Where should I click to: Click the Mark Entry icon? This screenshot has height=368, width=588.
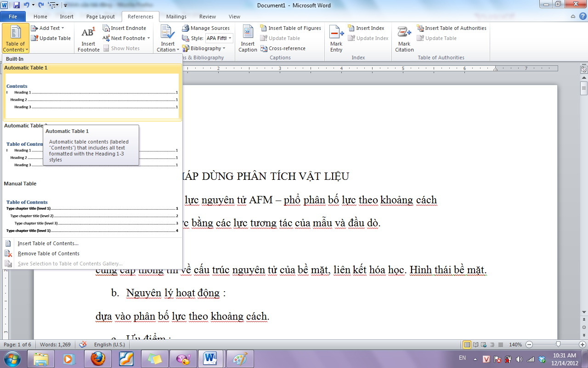[336, 38]
